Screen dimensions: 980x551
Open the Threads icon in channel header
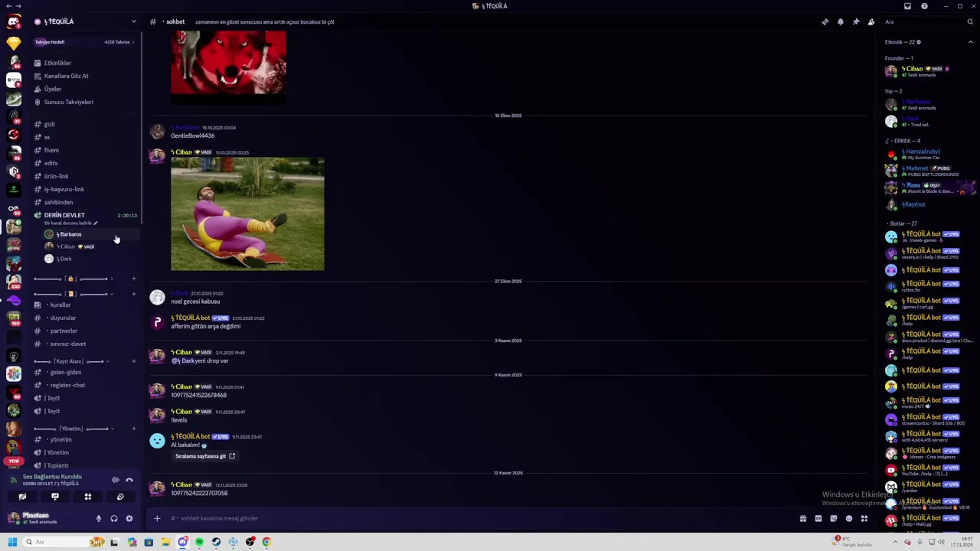tap(825, 21)
